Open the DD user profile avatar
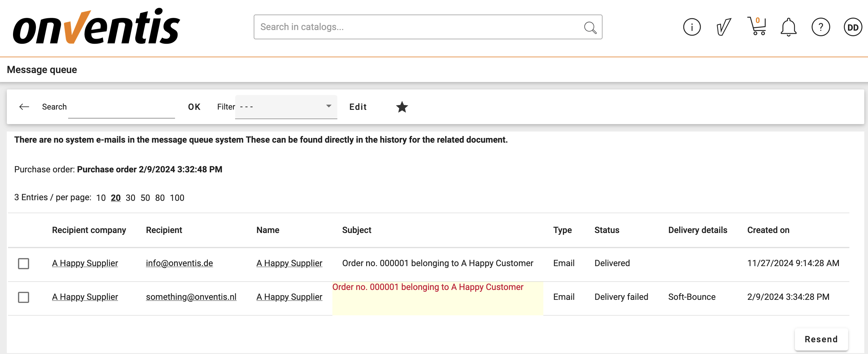 pyautogui.click(x=853, y=27)
